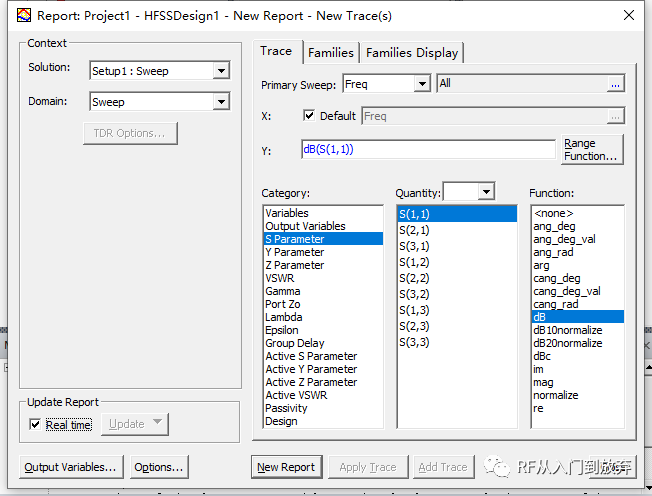This screenshot has height=496, width=652.
Task: Select Active Z Parameter category
Action: tap(324, 382)
